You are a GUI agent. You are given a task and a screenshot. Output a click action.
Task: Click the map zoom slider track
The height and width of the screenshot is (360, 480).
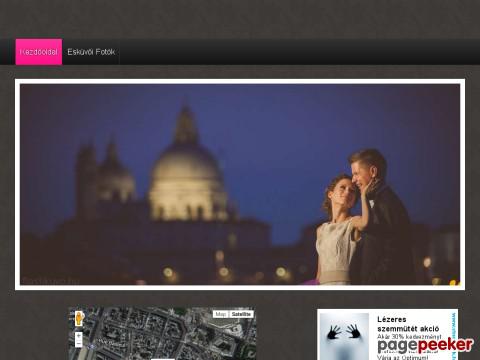(x=78, y=340)
